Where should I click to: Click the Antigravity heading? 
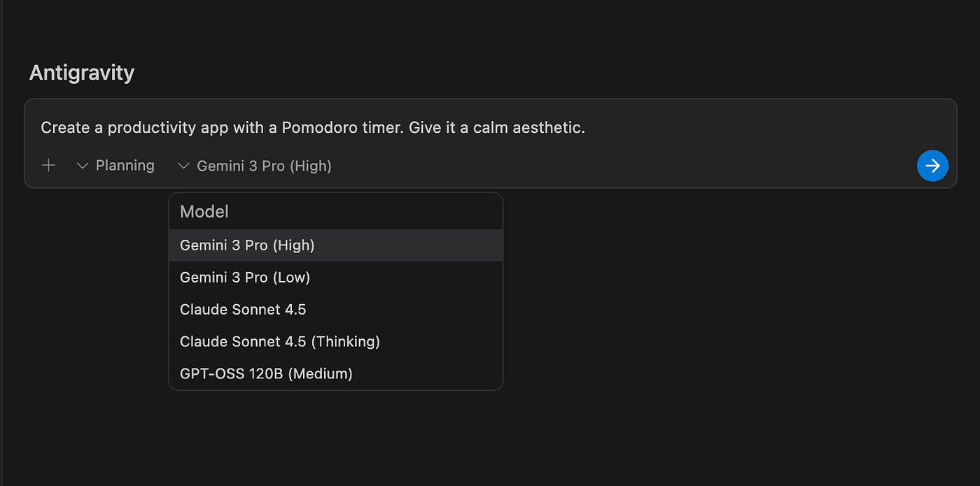pos(82,73)
